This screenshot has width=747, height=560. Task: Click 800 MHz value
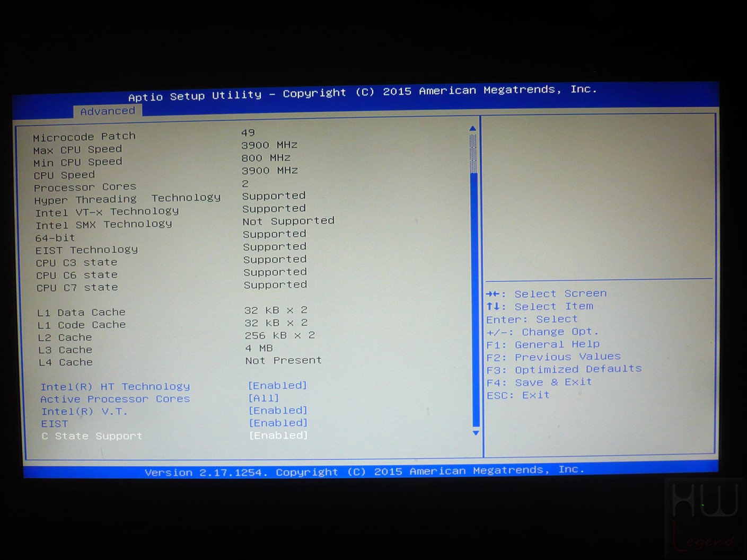(266, 158)
